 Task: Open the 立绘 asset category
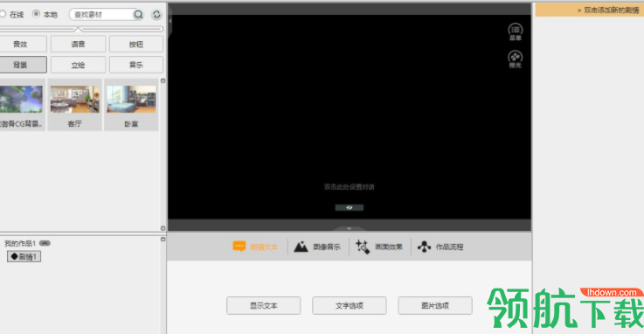click(78, 65)
